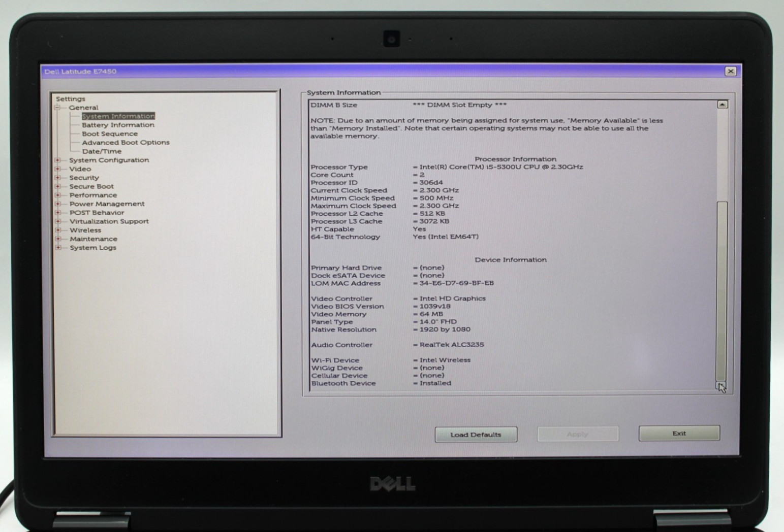Click the Processor Information heading

(515, 159)
